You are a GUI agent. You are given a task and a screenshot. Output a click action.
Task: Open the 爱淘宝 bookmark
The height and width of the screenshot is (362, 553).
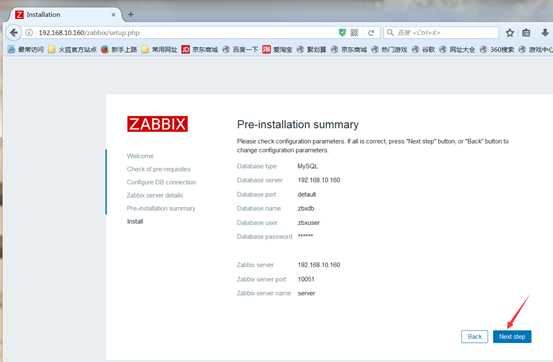(x=277, y=50)
